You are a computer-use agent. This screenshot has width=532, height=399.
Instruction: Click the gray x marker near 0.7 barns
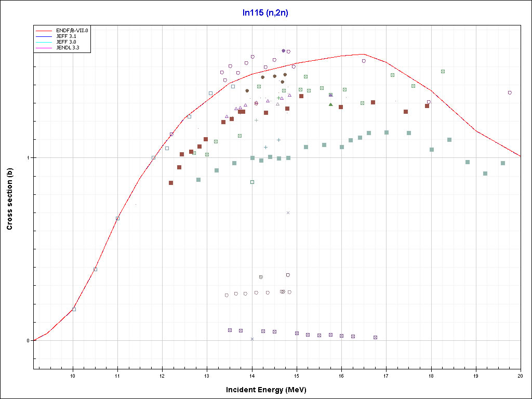[288, 212]
